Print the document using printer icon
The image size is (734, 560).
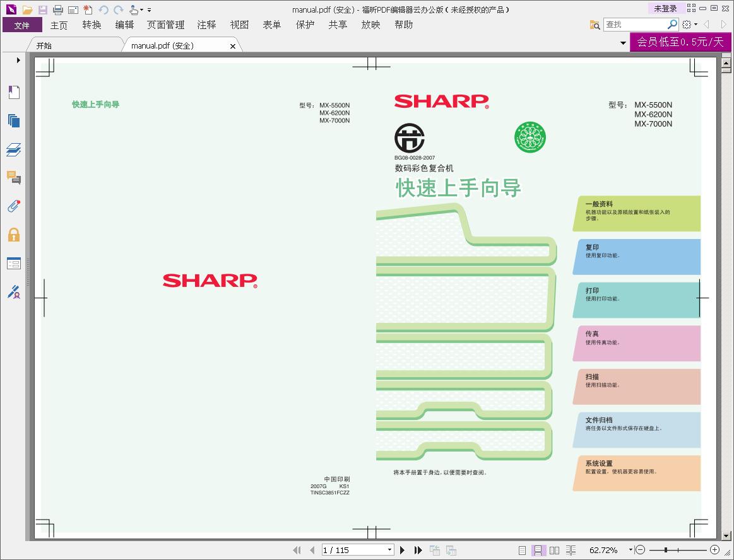(x=57, y=9)
